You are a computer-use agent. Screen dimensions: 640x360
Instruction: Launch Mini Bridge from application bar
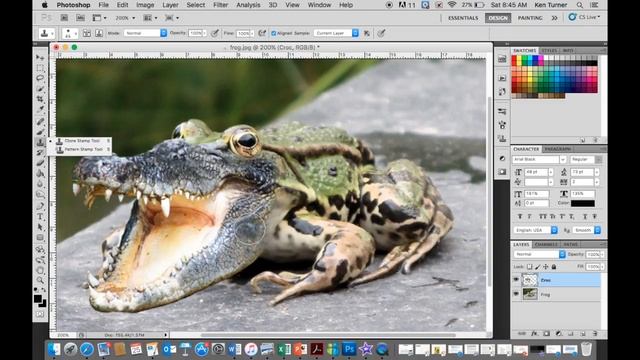pos(80,18)
